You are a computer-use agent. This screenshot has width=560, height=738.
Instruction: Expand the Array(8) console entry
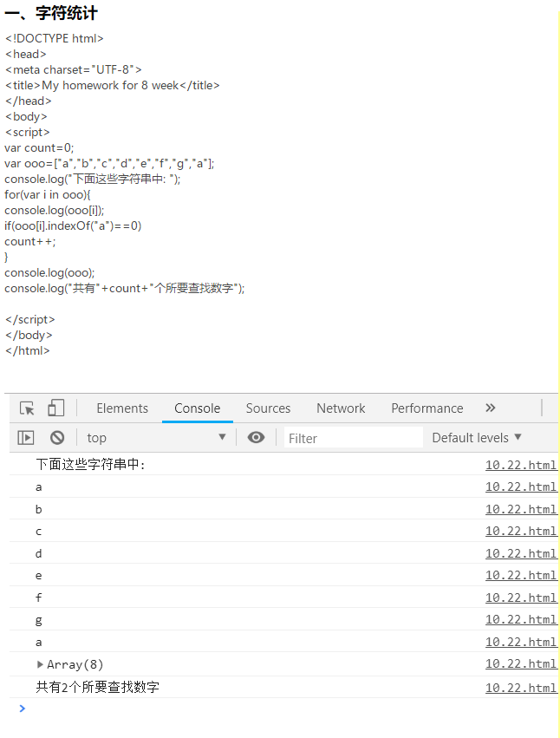[40, 664]
